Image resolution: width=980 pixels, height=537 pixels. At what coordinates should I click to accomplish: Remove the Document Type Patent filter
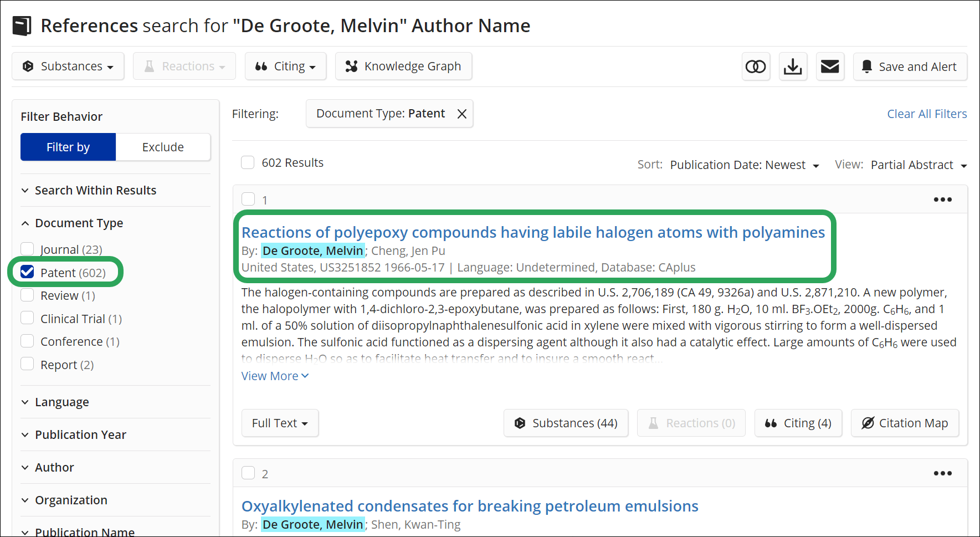click(461, 114)
